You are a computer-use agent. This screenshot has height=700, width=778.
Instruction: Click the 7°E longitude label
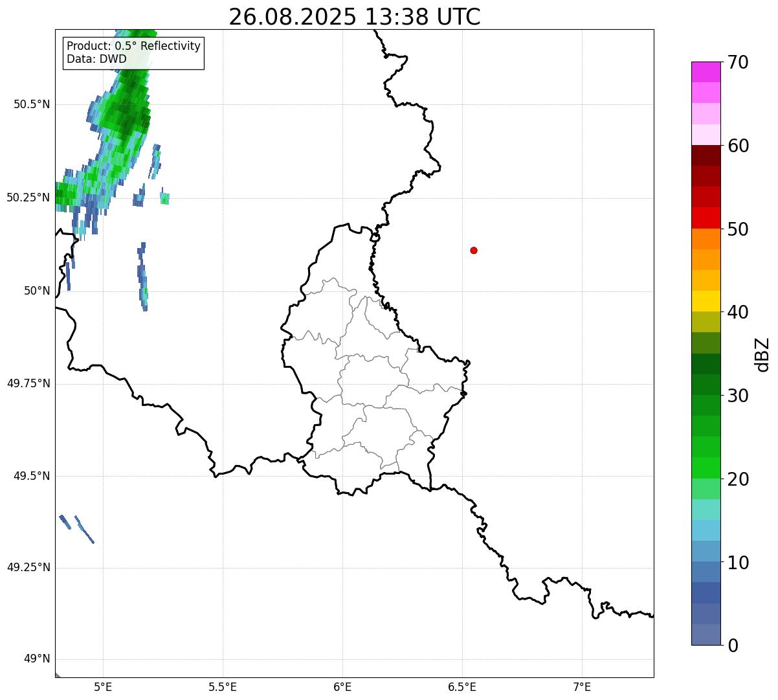pyautogui.click(x=582, y=686)
